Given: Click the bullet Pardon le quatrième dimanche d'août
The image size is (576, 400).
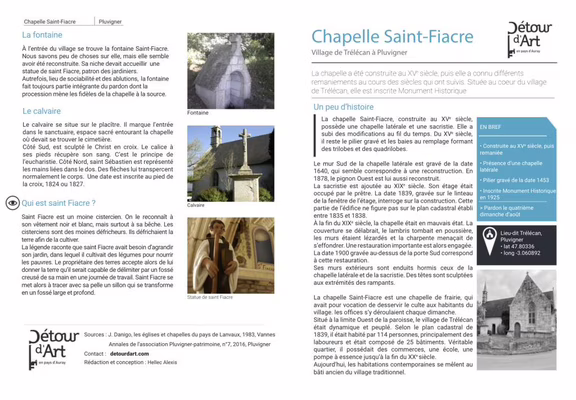Looking at the screenshot, I should point(506,211).
